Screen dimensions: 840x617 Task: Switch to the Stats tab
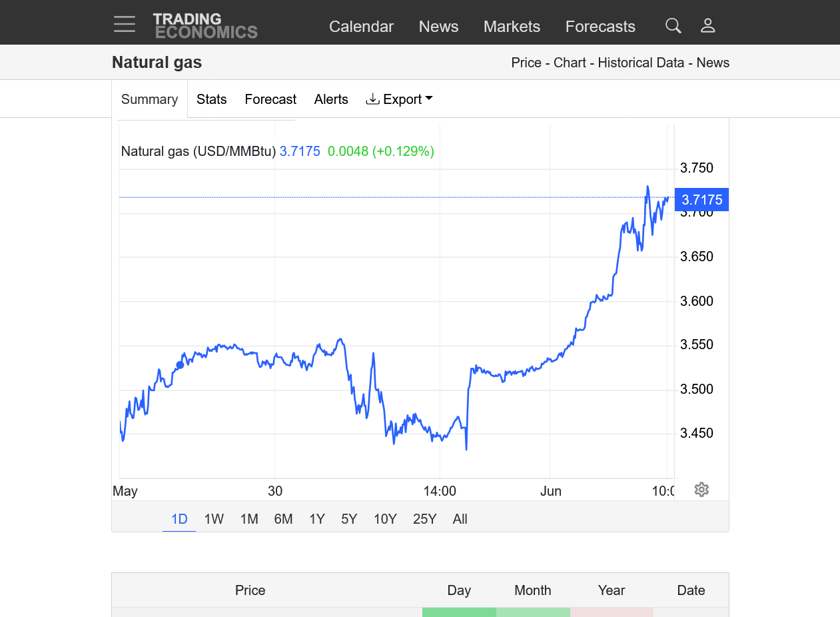tap(212, 99)
